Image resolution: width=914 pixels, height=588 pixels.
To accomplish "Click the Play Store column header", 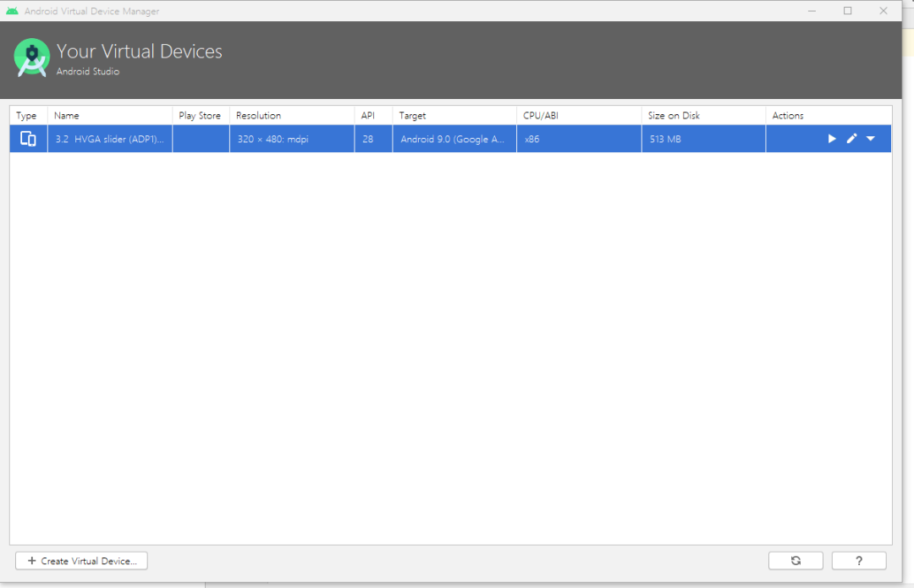I will point(201,115).
